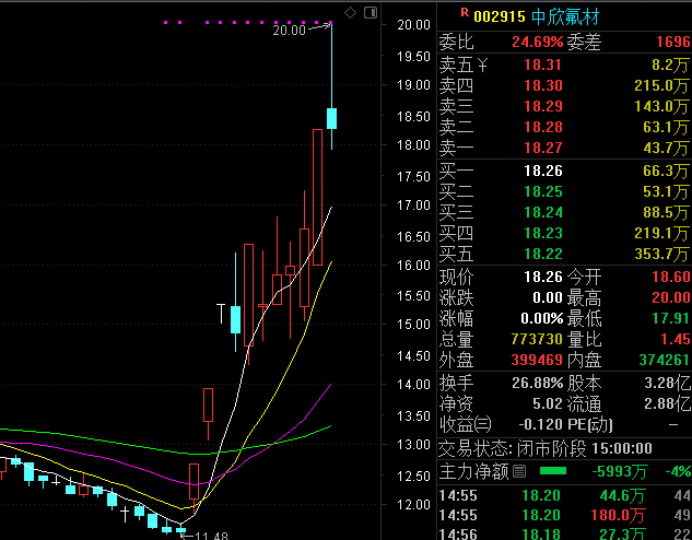This screenshot has width=692, height=540.
Task: Click the diamond icon above the chart
Action: (x=350, y=13)
